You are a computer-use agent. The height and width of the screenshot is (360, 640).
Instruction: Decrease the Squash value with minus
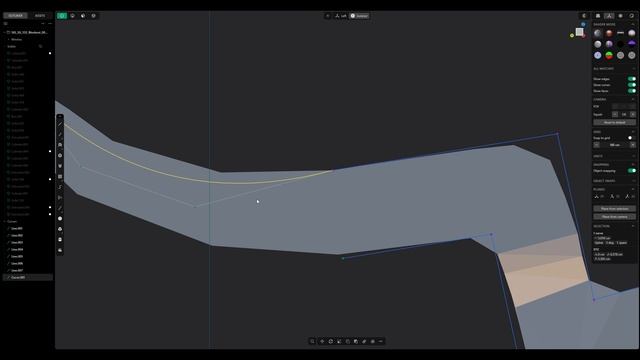click(615, 114)
